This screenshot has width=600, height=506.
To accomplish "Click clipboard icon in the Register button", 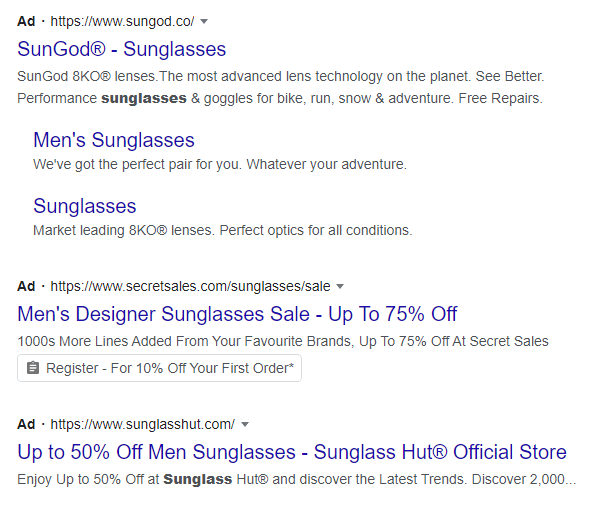I will tap(33, 368).
